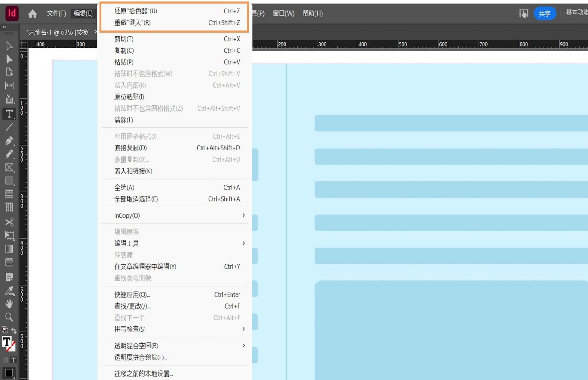Select the Type tool in the toolbar
This screenshot has width=588, height=380.
(x=9, y=114)
